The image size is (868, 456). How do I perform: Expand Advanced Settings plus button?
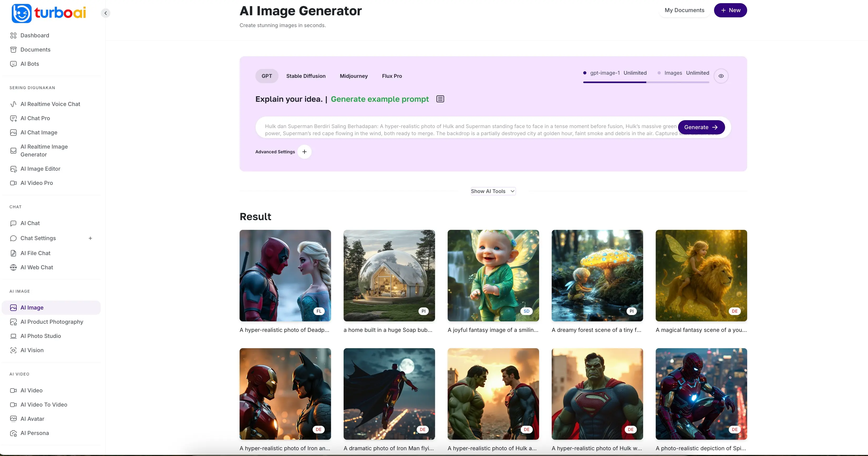304,152
